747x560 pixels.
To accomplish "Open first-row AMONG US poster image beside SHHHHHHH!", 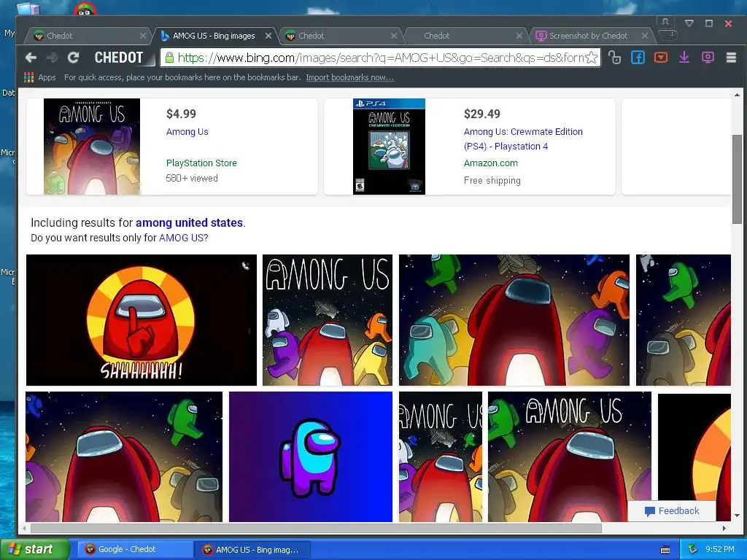I will pyautogui.click(x=328, y=320).
